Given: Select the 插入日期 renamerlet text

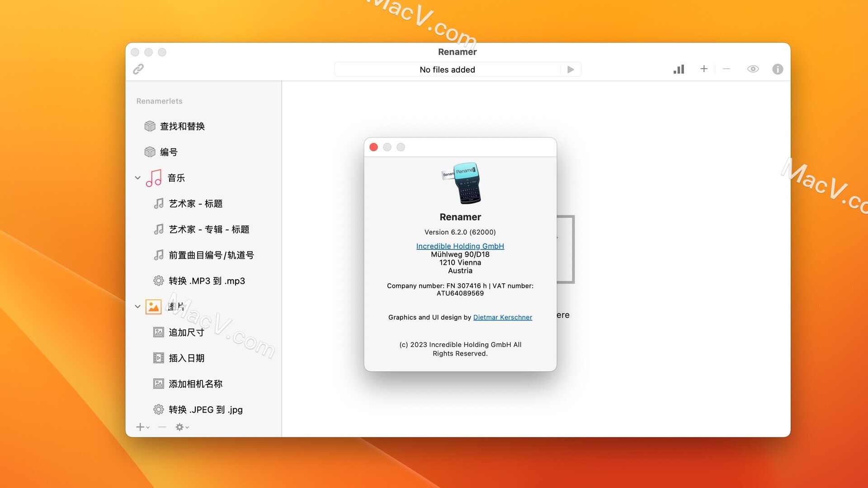Looking at the screenshot, I should coord(187,358).
